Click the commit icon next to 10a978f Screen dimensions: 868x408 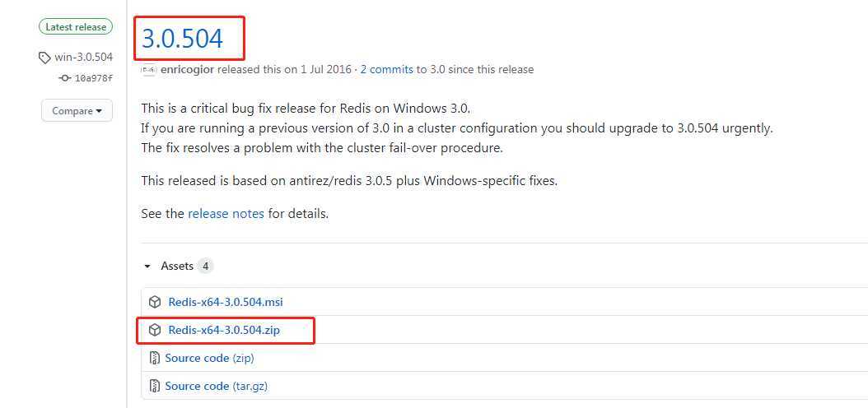65,78
